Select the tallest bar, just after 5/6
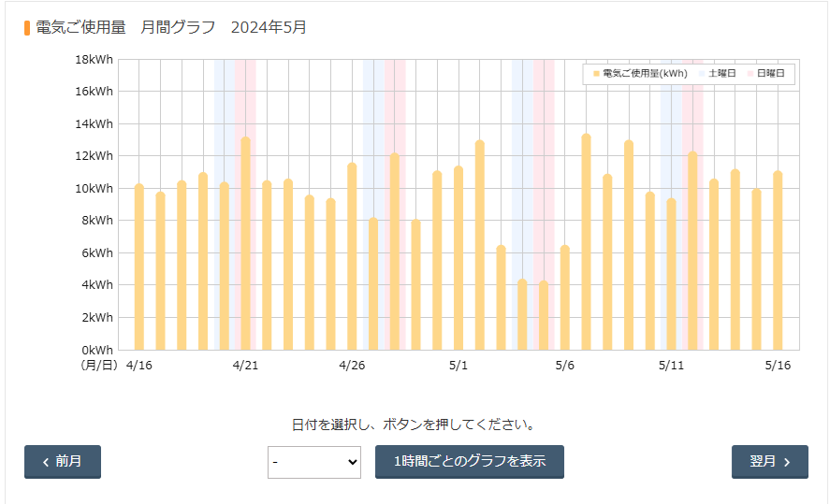Screen dimensions: 829x504 586,242
